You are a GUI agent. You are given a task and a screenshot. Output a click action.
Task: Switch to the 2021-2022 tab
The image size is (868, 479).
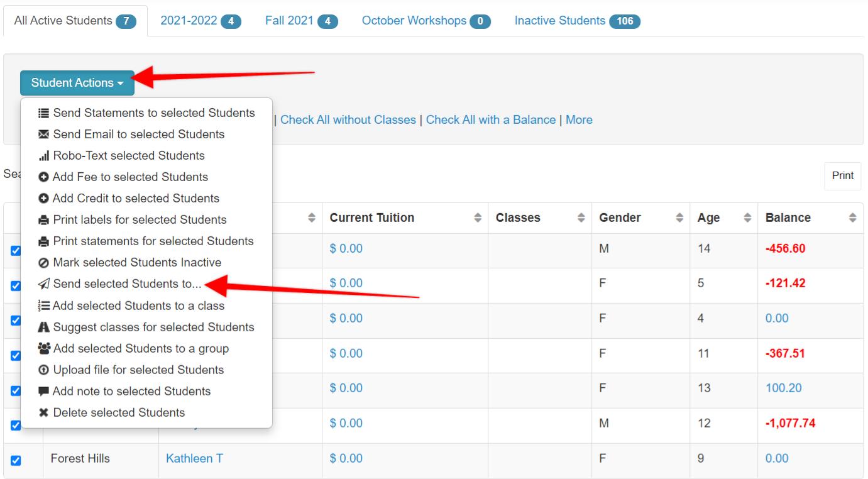(x=201, y=21)
